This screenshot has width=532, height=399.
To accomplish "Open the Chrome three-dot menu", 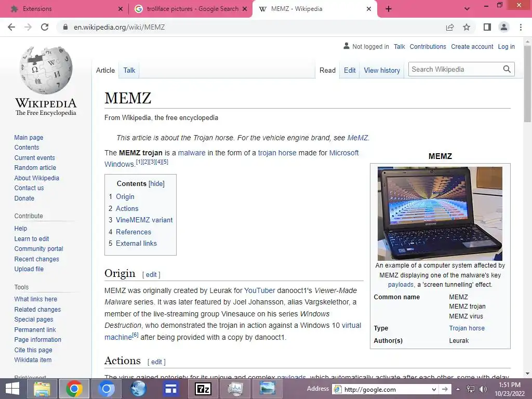I will 521,27.
